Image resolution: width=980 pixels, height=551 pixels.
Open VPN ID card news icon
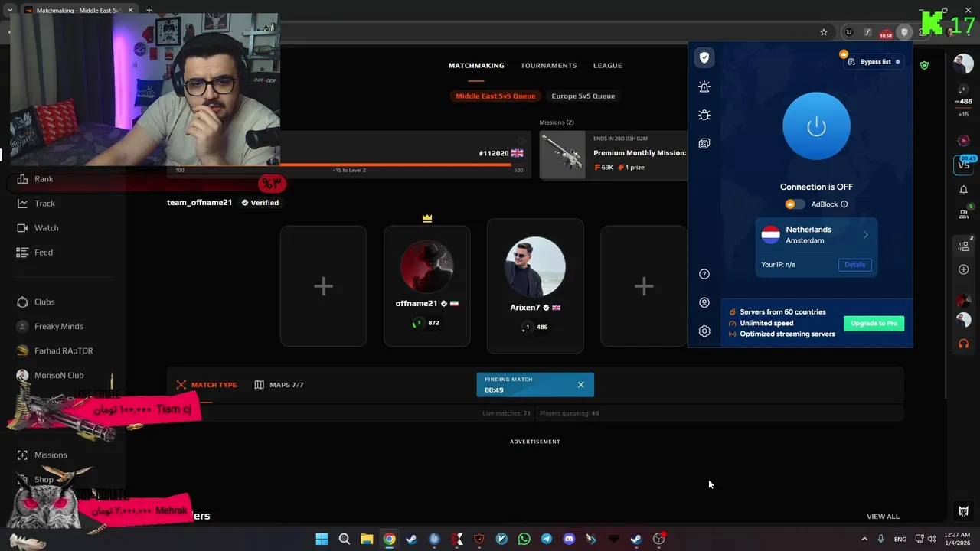(704, 143)
